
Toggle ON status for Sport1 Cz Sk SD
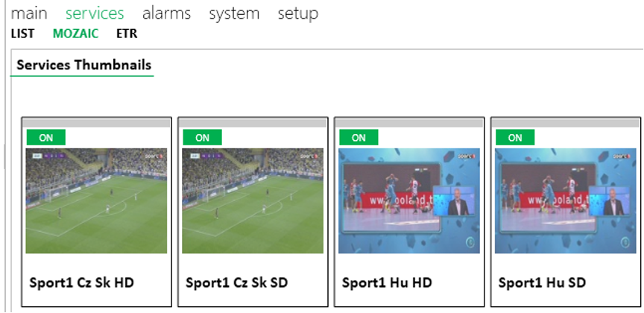[x=203, y=138]
